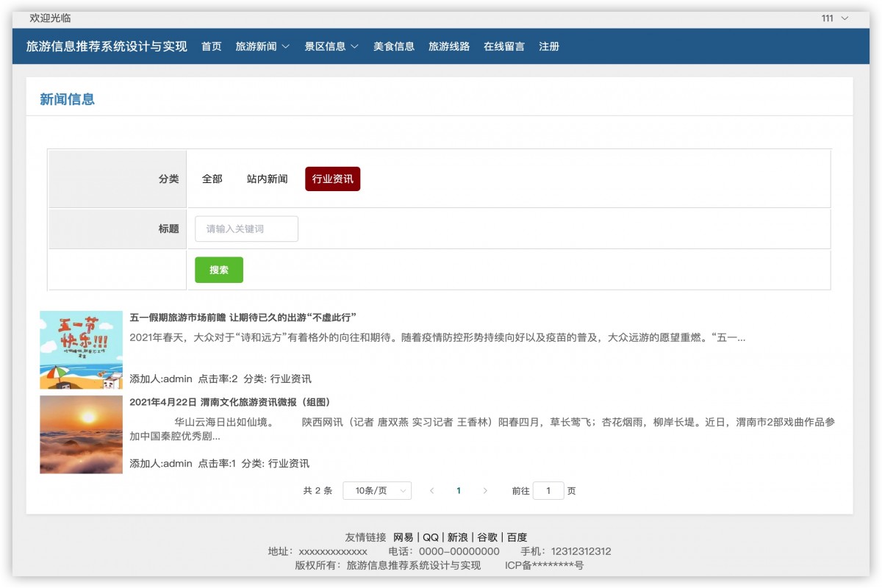
Task: Open the 在线留言 menu item
Action: (504, 46)
